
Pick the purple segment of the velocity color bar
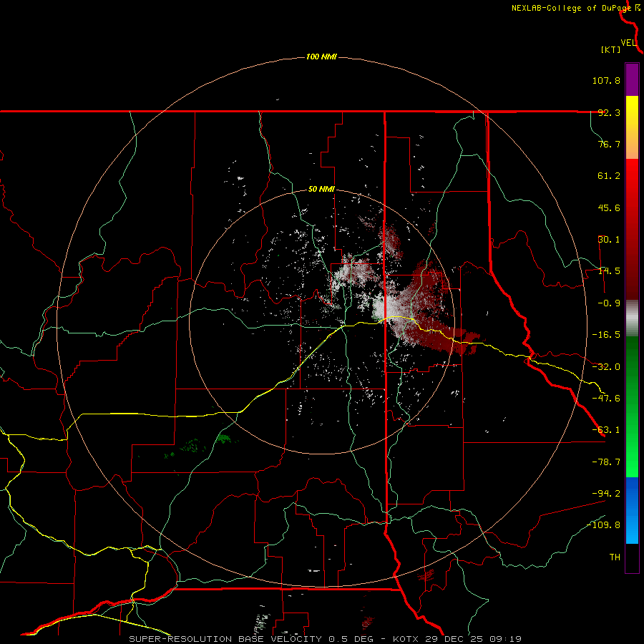click(x=632, y=79)
